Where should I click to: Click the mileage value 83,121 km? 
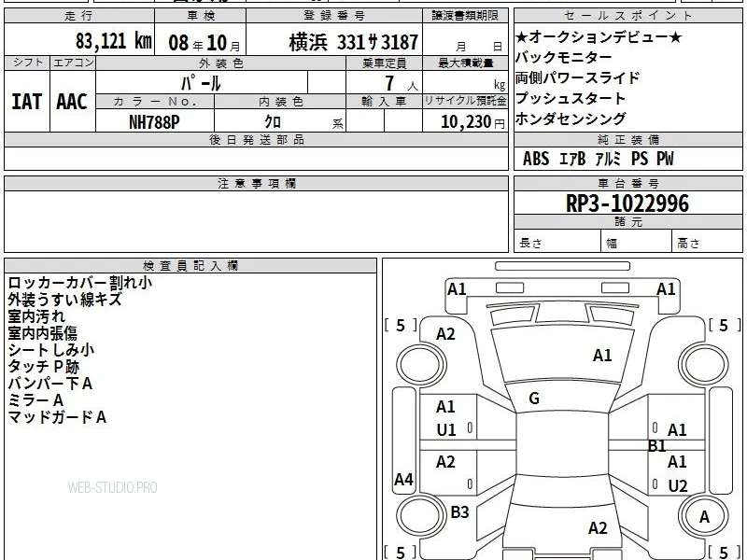[114, 40]
